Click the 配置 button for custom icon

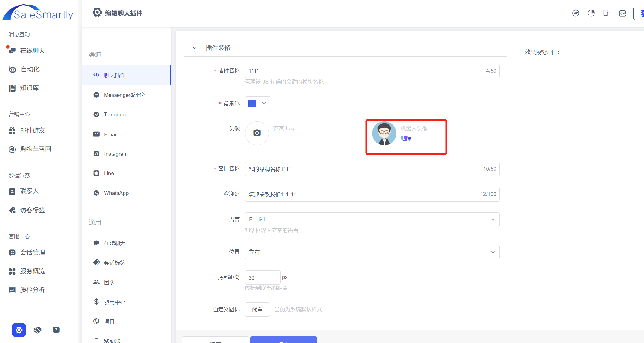[257, 309]
